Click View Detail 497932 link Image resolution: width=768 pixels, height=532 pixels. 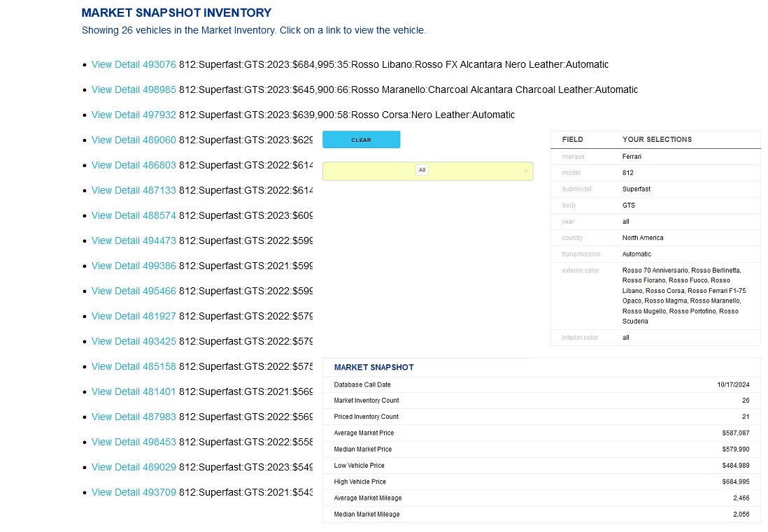[x=134, y=115]
